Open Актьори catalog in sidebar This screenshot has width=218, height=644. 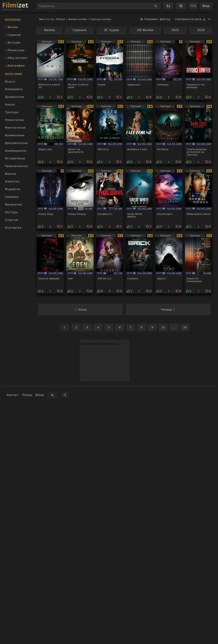pyautogui.click(x=14, y=42)
